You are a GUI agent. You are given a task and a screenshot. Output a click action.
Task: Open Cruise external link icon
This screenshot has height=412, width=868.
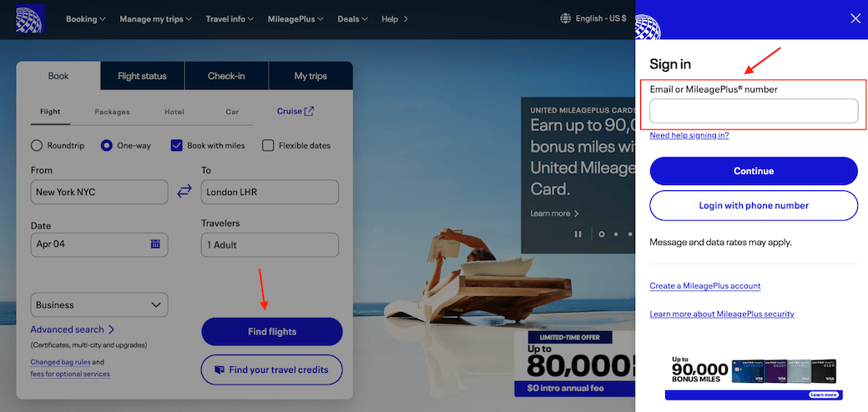[x=309, y=111]
